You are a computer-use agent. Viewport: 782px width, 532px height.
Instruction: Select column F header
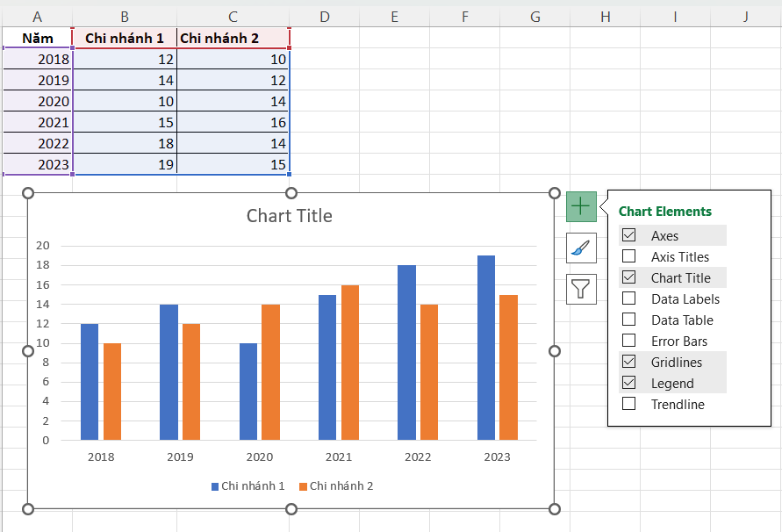click(465, 17)
